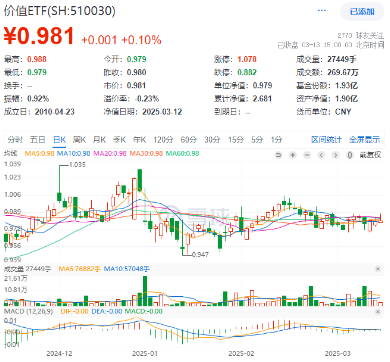Click the MA60:0.98 moving average legend

point(182,154)
